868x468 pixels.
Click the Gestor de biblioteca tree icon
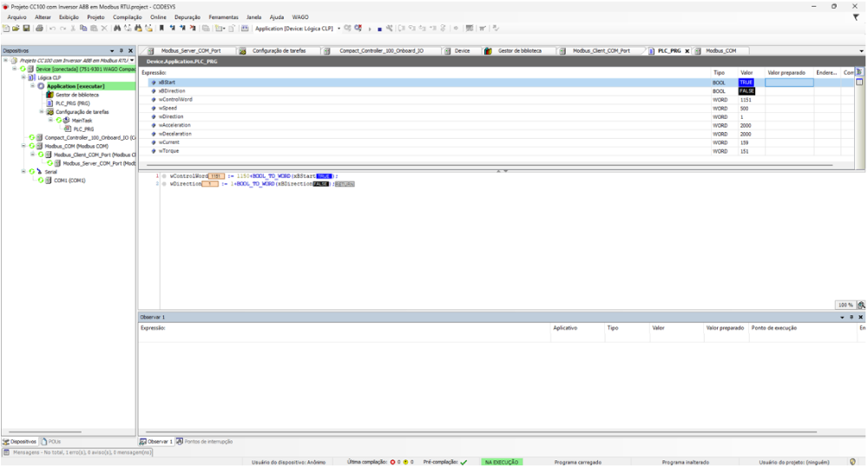50,95
